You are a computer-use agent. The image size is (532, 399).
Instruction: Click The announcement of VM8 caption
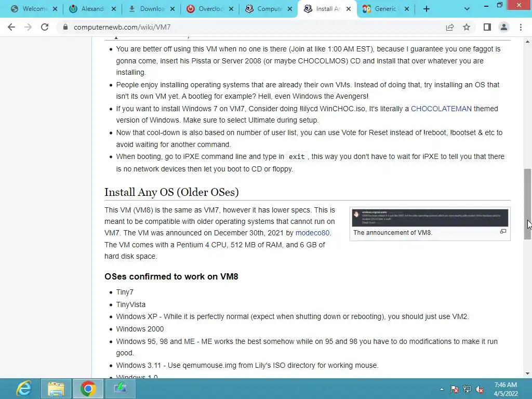(393, 233)
